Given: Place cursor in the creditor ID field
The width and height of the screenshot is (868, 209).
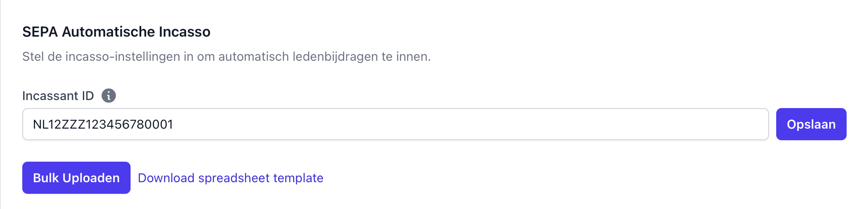Looking at the screenshot, I should tap(395, 124).
